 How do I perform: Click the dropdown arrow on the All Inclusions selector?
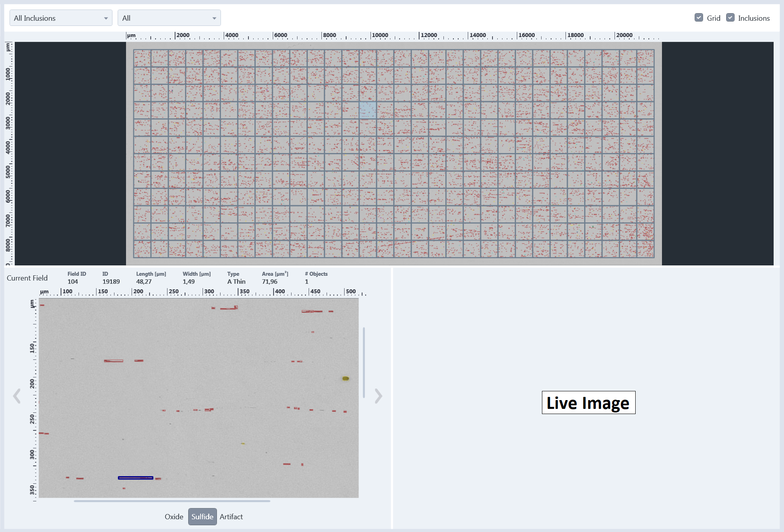(106, 18)
